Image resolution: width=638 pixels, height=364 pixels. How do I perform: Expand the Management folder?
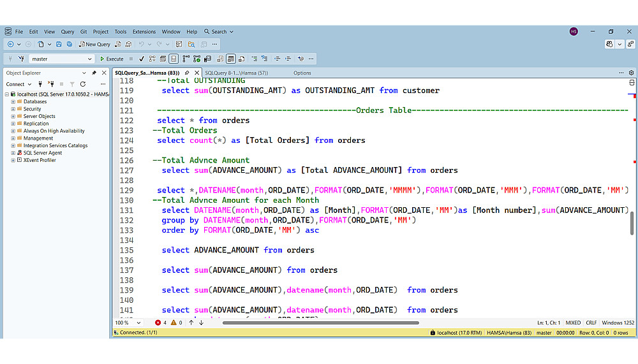(x=13, y=138)
